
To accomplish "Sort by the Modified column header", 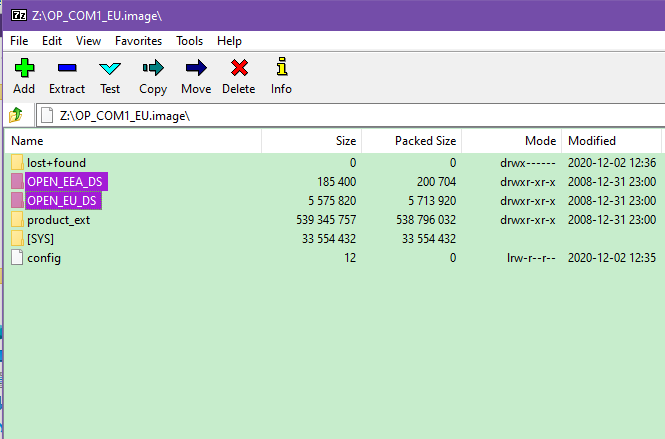I will [612, 141].
